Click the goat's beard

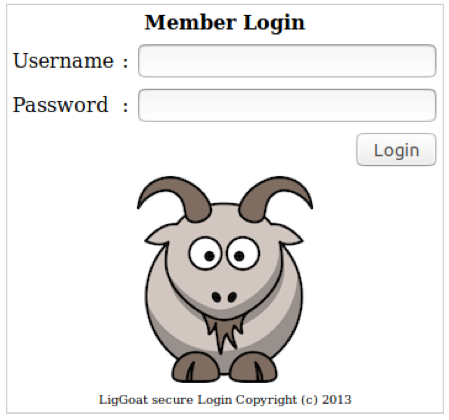[224, 332]
